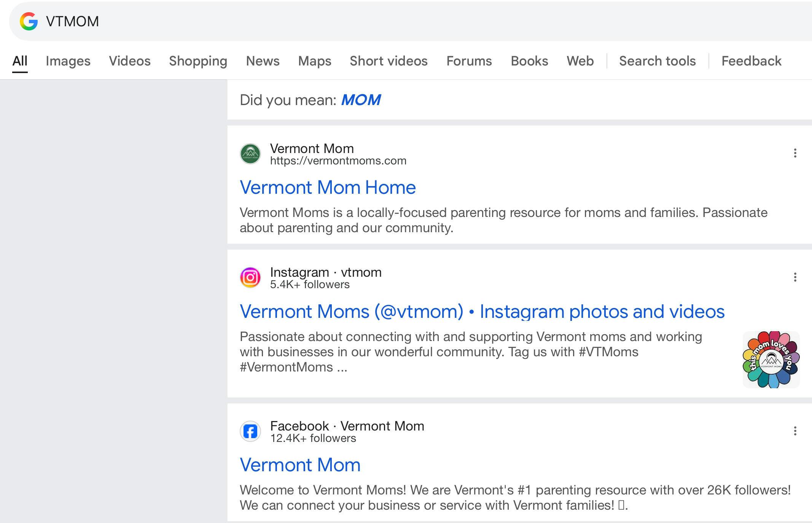Image resolution: width=812 pixels, height=523 pixels.
Task: Go to the News tab
Action: tap(263, 61)
